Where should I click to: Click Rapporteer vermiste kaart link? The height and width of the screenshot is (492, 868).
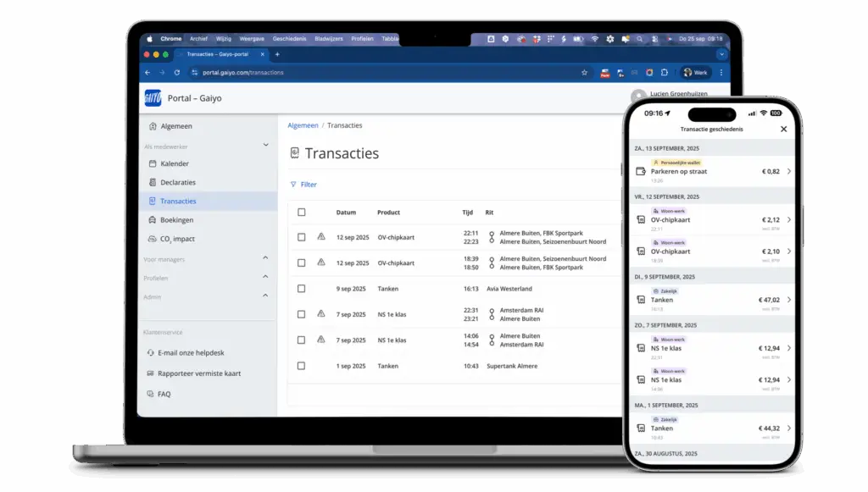(x=194, y=373)
